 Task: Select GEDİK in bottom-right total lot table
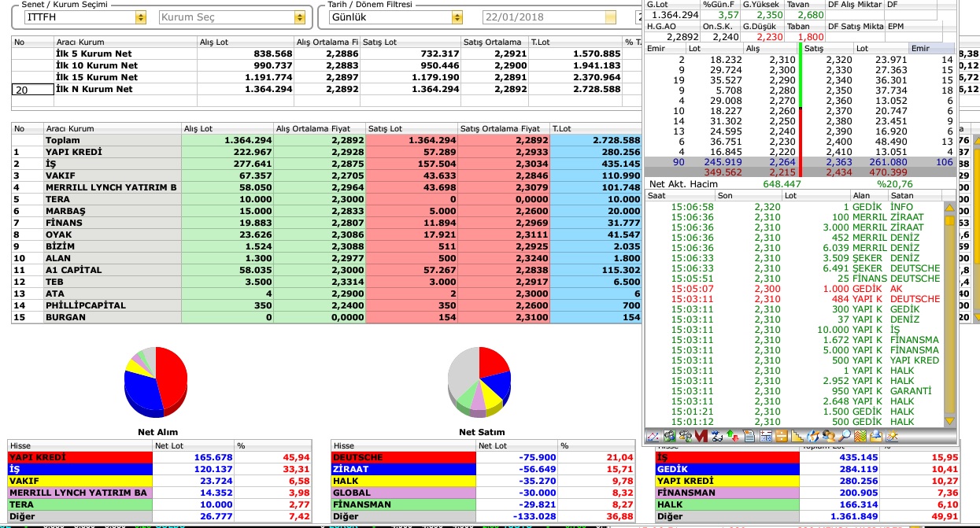(807, 469)
